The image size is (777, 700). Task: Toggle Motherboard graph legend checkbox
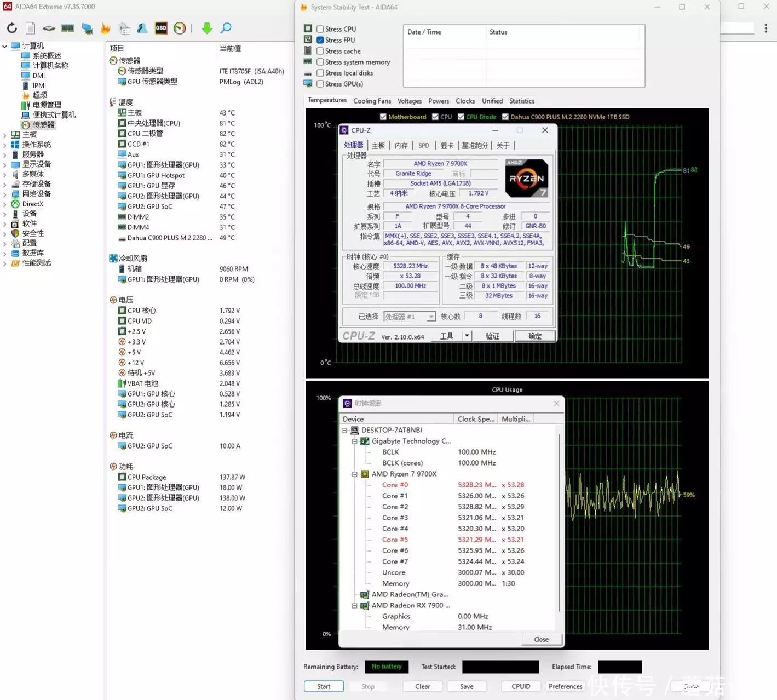pyautogui.click(x=383, y=117)
